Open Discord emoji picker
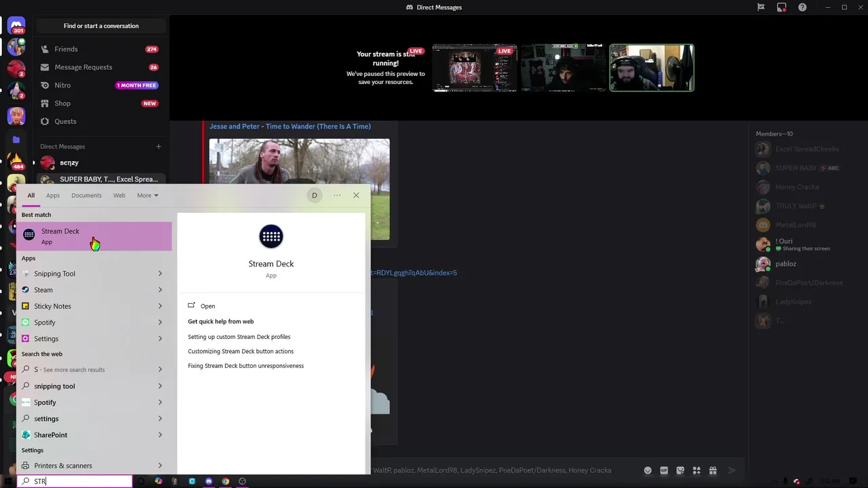Screen dimensions: 868x488 [x=648, y=470]
